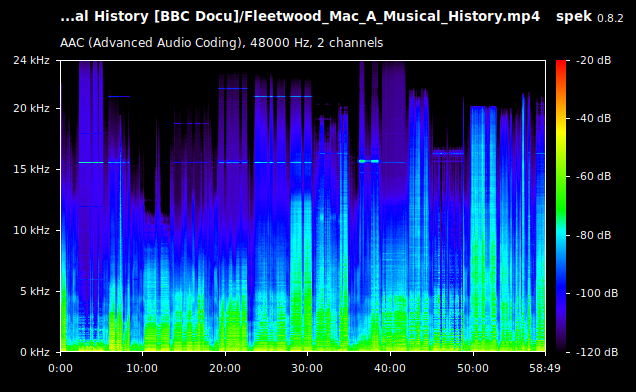Click the -40 dB scale label
636x392 pixels.
[593, 118]
